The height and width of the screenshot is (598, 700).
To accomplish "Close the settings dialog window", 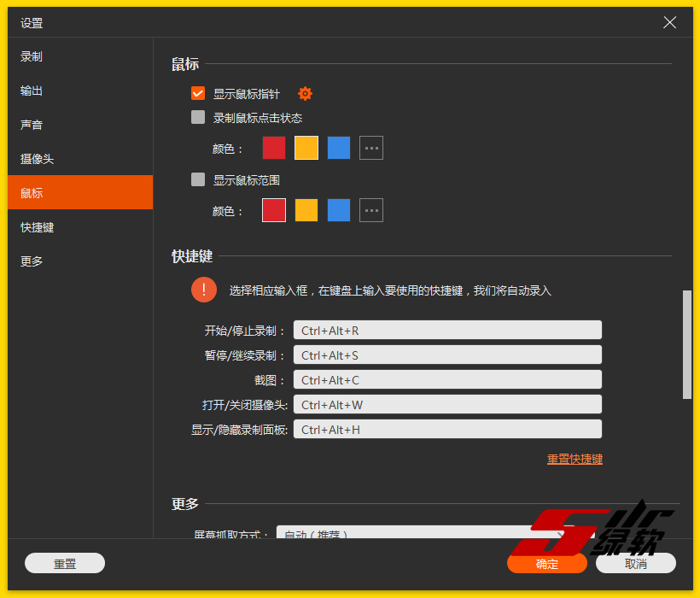I will click(670, 23).
